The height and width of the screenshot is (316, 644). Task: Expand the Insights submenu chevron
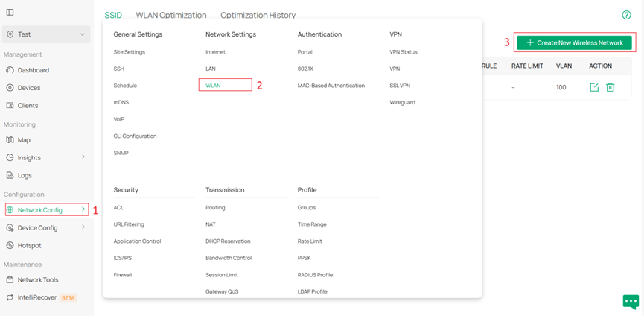point(83,157)
